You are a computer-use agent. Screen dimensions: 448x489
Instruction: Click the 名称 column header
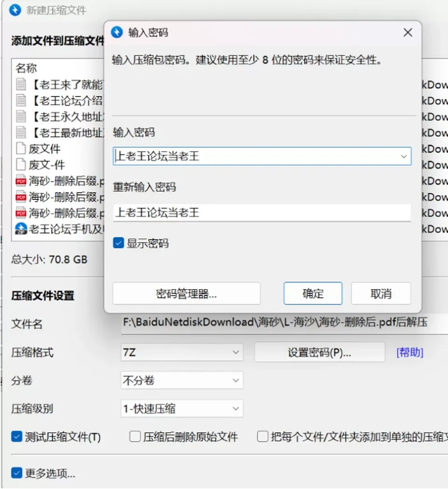(x=26, y=68)
